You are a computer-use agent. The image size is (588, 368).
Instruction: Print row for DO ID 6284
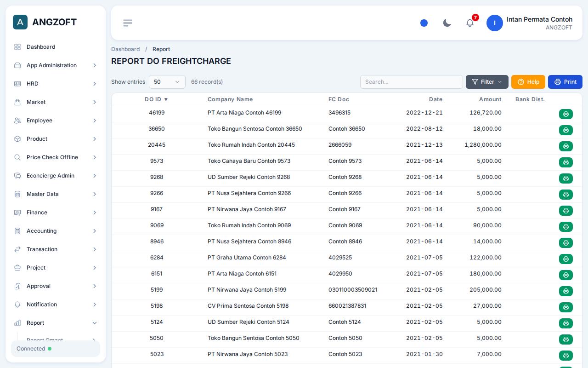point(566,259)
